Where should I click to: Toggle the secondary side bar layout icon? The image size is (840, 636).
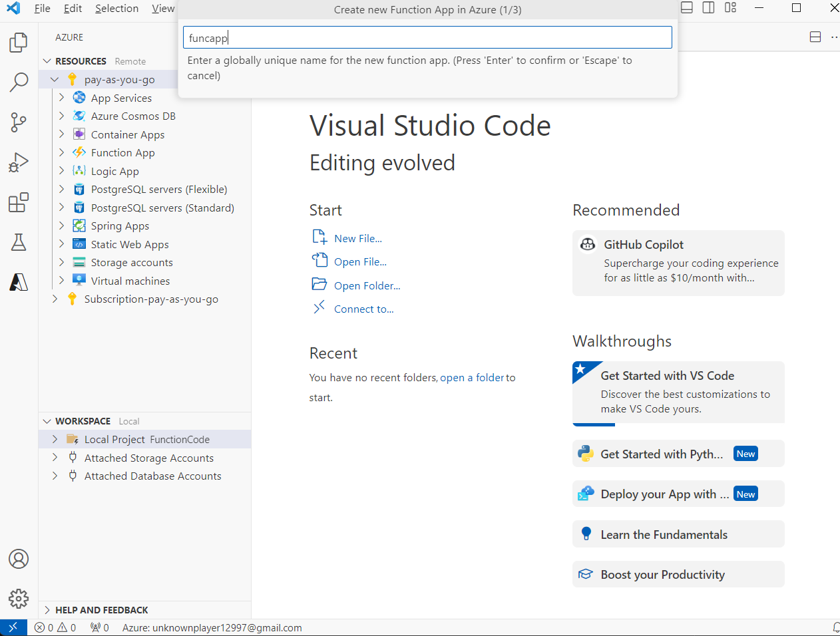click(x=709, y=8)
